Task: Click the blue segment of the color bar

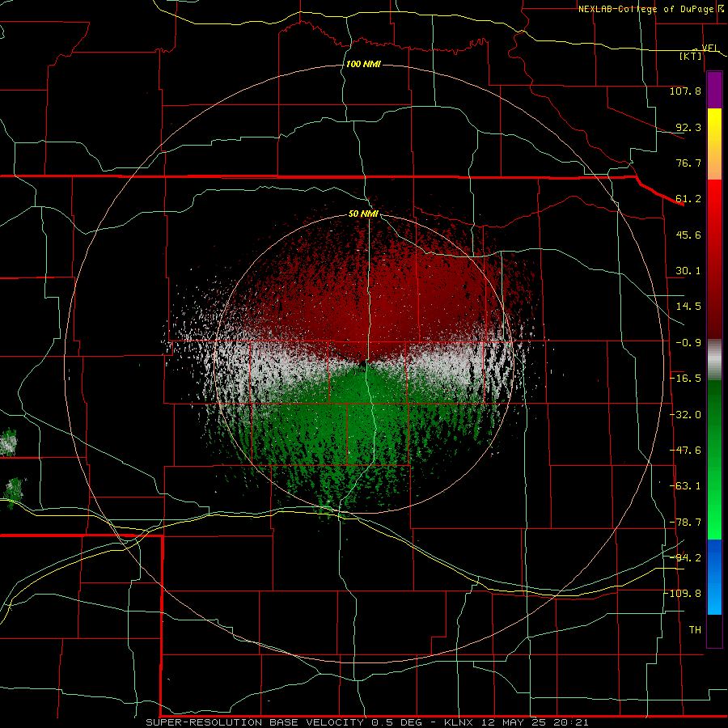Action: coord(714,577)
